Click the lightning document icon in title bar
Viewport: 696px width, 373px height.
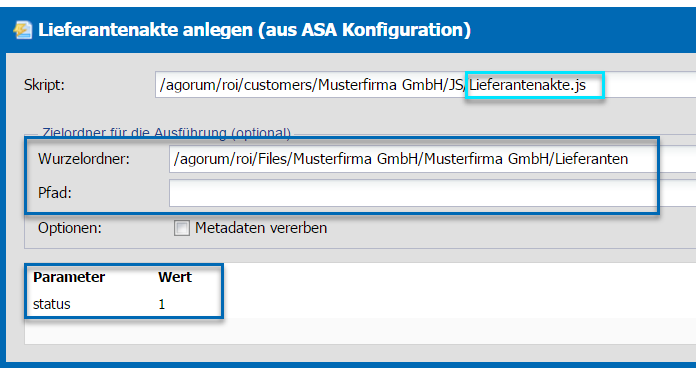23,30
